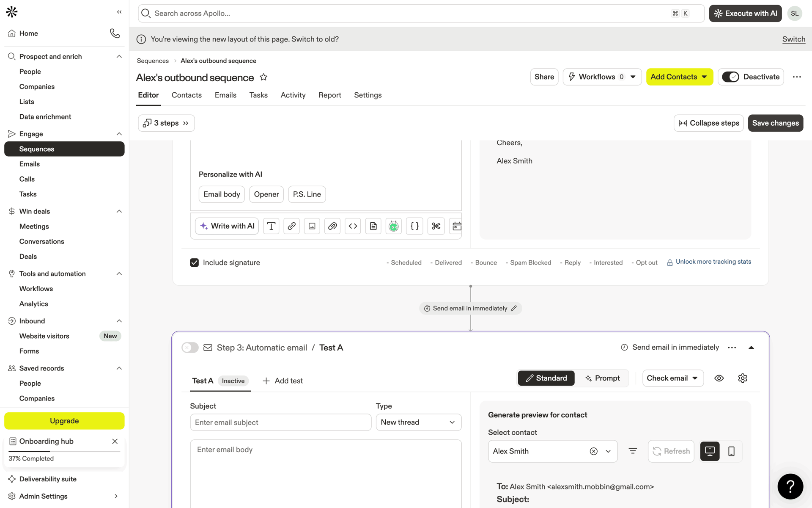Image resolution: width=812 pixels, height=508 pixels.
Task: Open the Step 3 more options menu
Action: pyautogui.click(x=732, y=348)
